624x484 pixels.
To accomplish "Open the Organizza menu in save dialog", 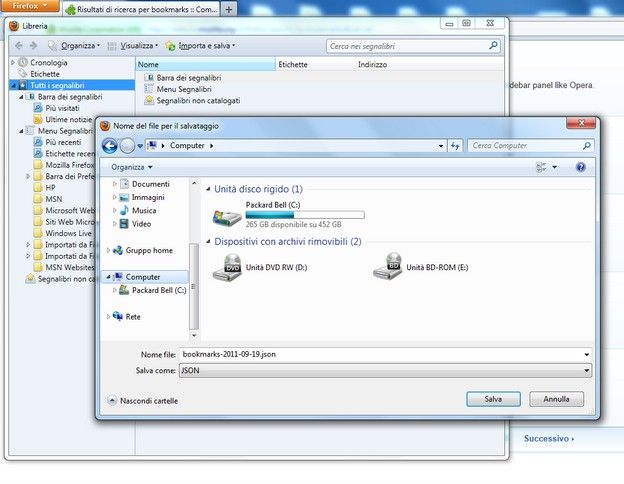I will 132,167.
